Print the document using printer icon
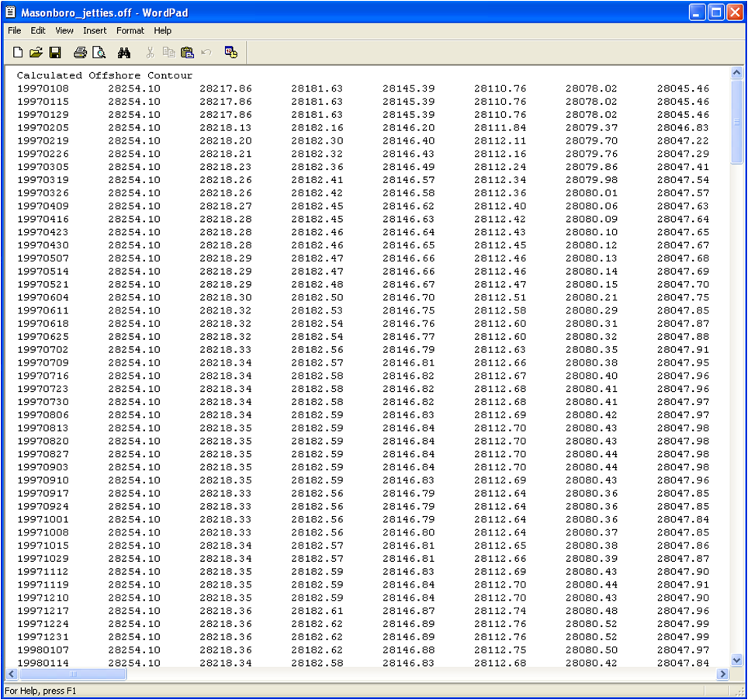 [x=80, y=53]
